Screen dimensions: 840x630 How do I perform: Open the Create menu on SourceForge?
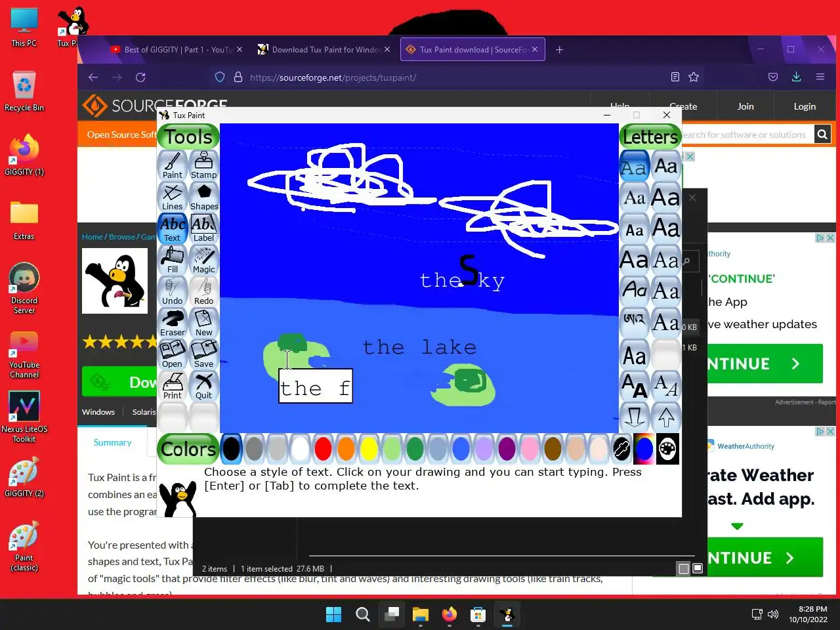683,106
